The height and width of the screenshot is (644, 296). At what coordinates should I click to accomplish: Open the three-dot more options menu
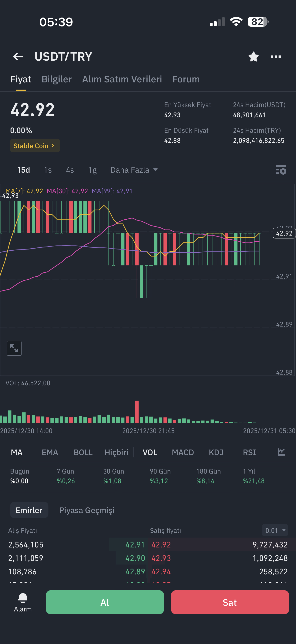(276, 57)
